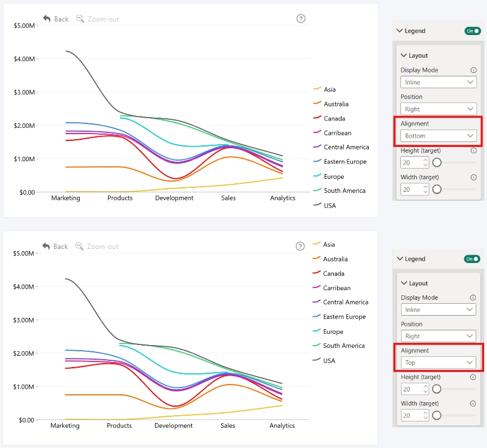Click the Canada legend entry in the bottom chart

329,273
